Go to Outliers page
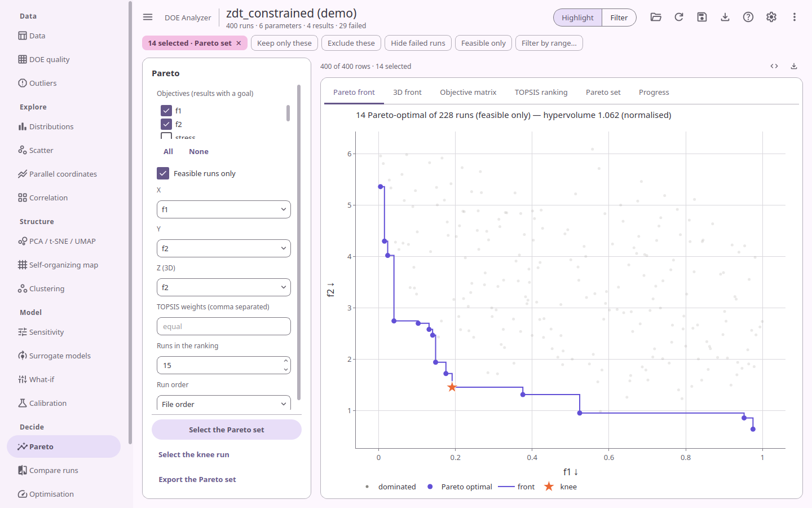Screen dimensions: 812x508 [x=64, y=83]
